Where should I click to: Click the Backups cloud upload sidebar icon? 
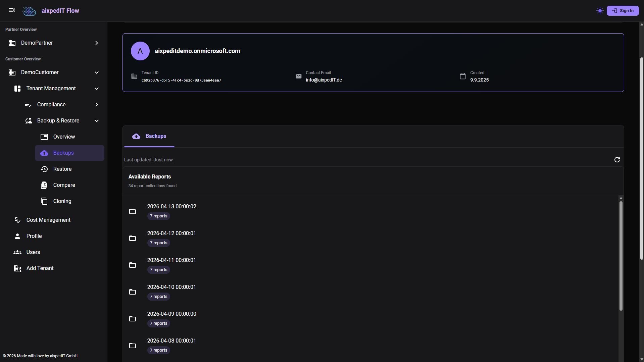click(44, 153)
